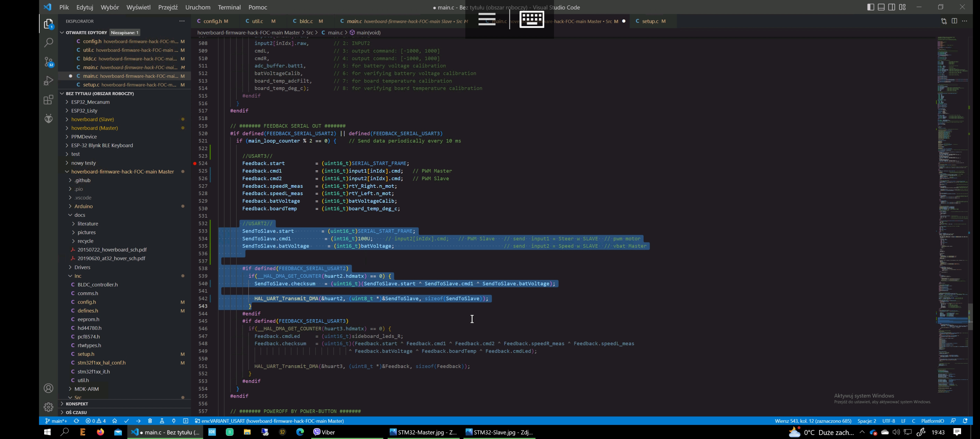Open Viber from the taskbar
This screenshot has height=439, width=980.
[325, 432]
